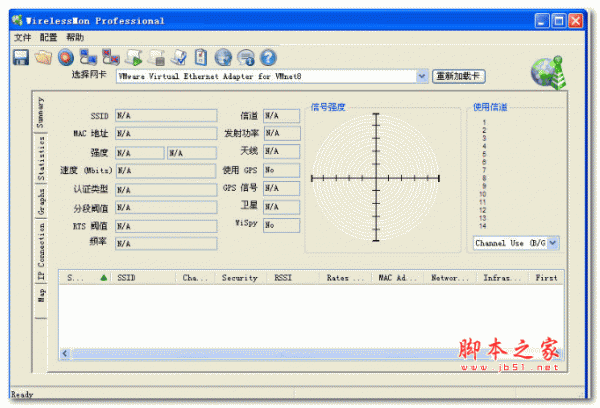This screenshot has height=408, width=600.
Task: Start logging with the green play scroll icon
Action: click(134, 57)
